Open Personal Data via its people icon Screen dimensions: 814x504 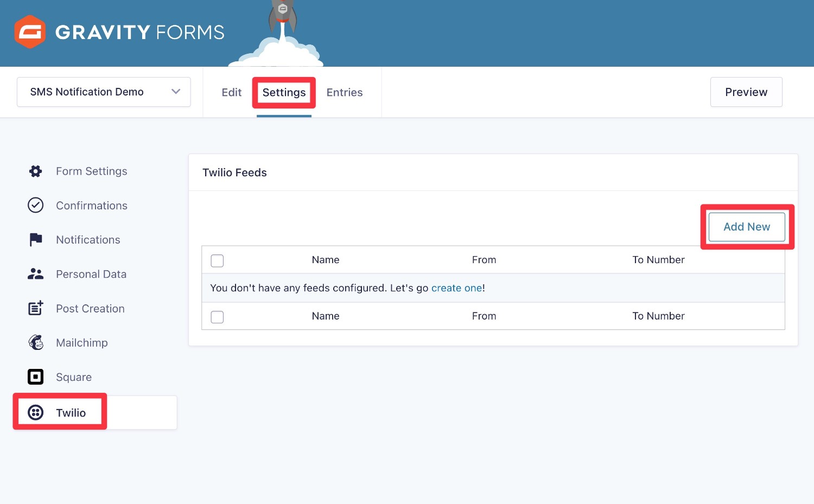(x=35, y=274)
